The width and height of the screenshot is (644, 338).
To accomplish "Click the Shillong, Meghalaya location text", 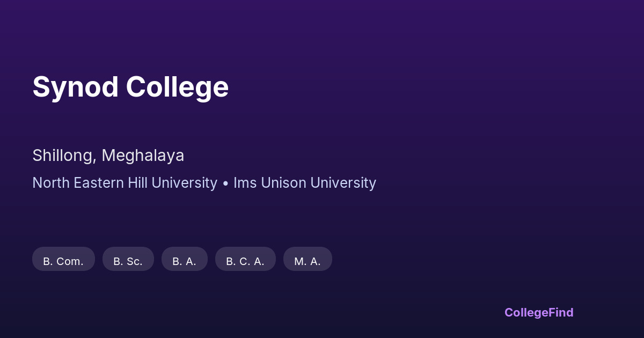I will tap(108, 156).
